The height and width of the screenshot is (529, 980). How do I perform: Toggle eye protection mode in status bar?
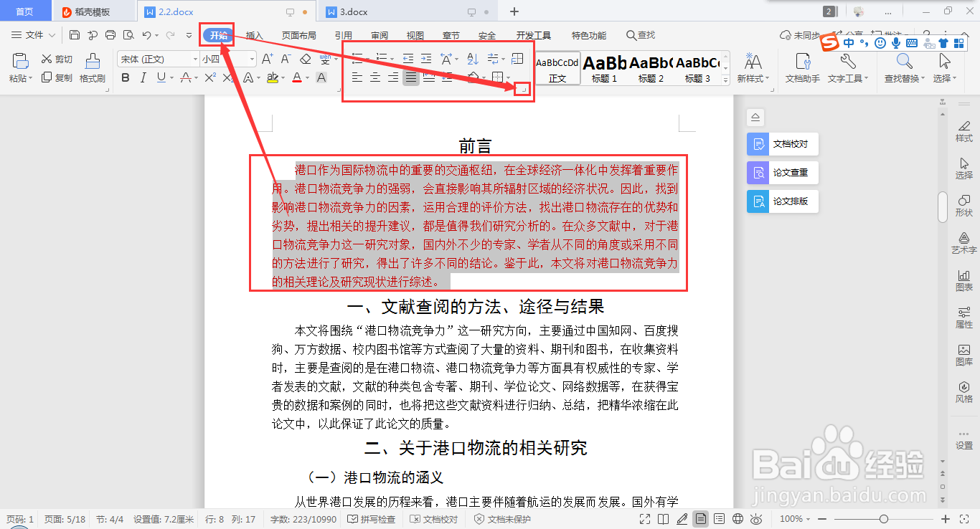pos(756,519)
